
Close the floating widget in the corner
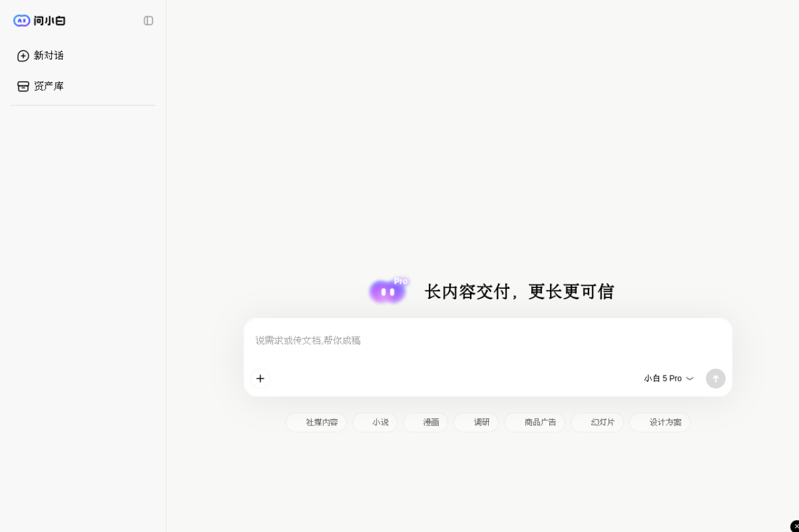click(x=795, y=526)
